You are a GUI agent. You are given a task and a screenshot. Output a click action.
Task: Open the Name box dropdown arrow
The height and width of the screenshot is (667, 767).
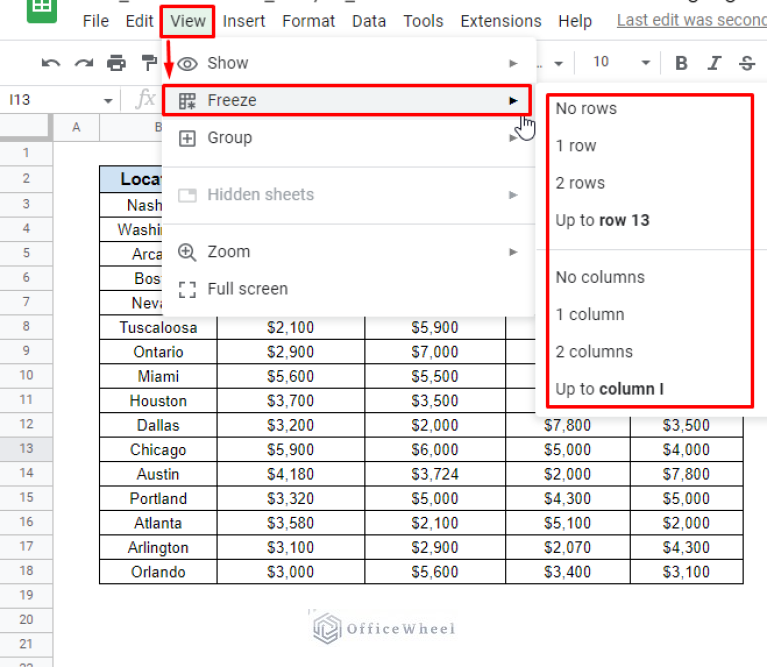[108, 100]
